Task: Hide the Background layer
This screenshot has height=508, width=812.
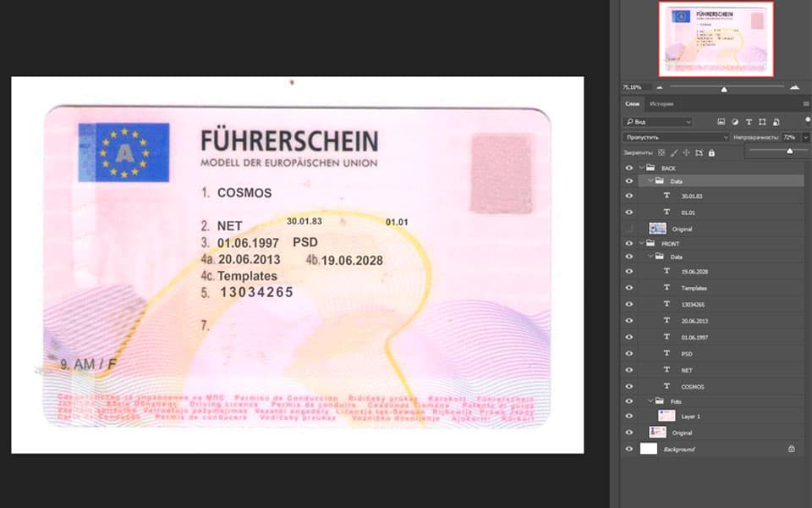Action: tap(628, 449)
